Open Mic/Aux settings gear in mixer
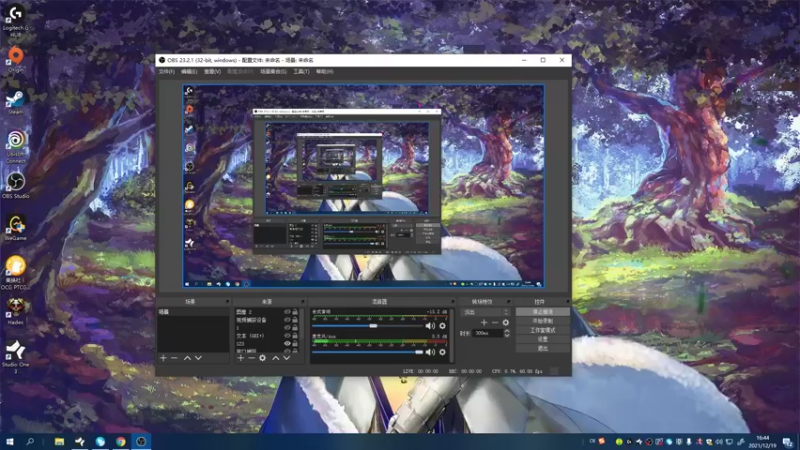The height and width of the screenshot is (450, 800). click(442, 352)
